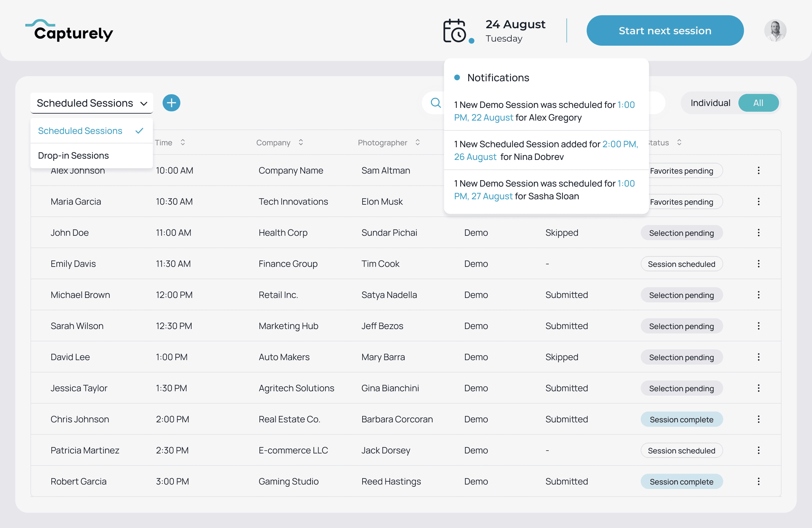Open three-dot menu for Chris Johnson row
The image size is (812, 528).
coord(758,419)
